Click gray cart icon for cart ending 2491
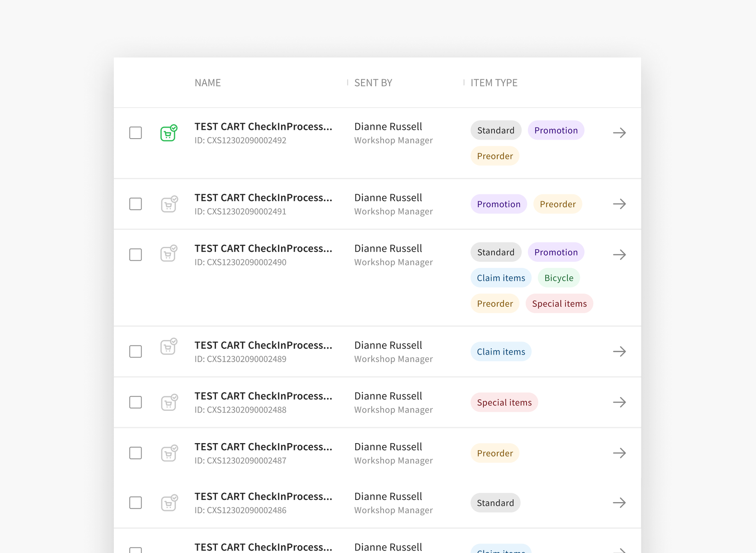756x553 pixels. click(169, 204)
